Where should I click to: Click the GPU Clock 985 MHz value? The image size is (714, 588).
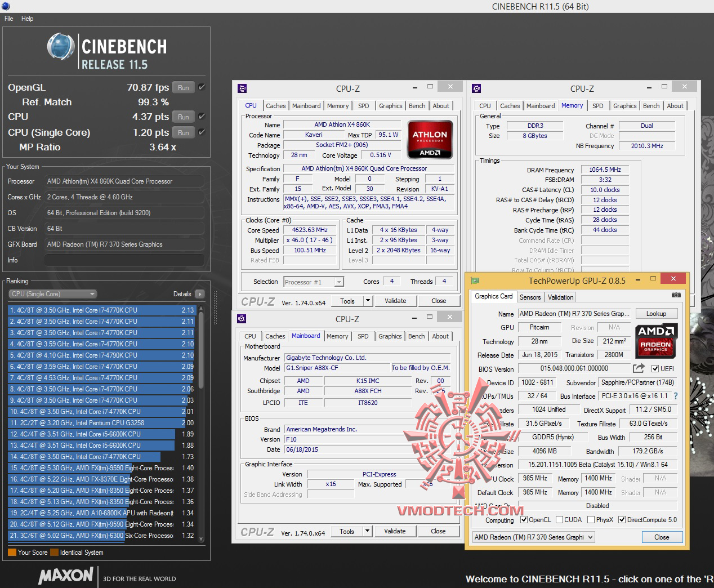pyautogui.click(x=535, y=478)
